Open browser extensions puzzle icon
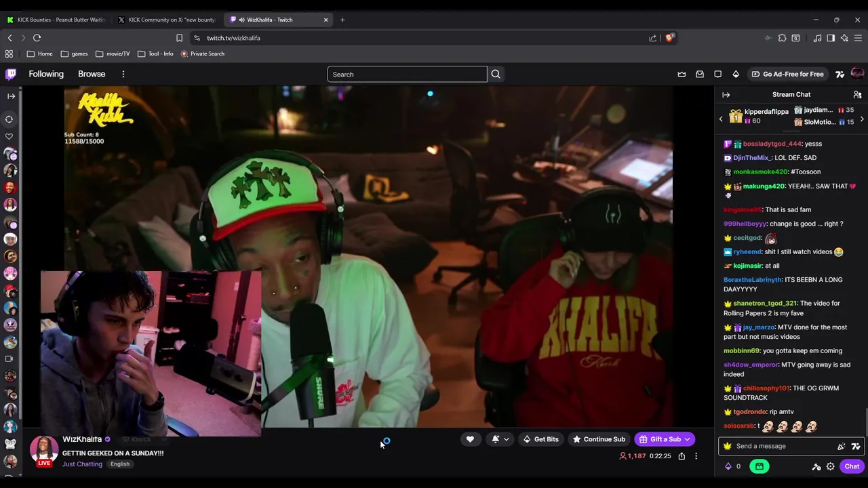The height and width of the screenshot is (488, 868). [782, 38]
